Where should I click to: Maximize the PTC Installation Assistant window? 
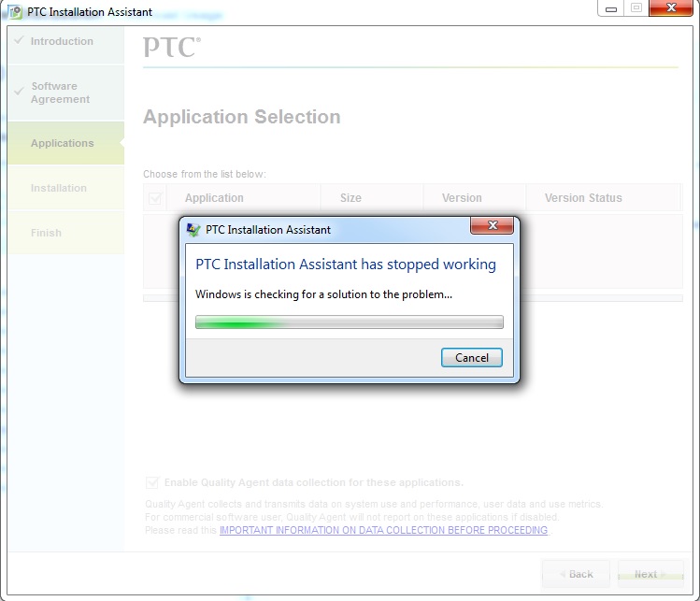[636, 8]
